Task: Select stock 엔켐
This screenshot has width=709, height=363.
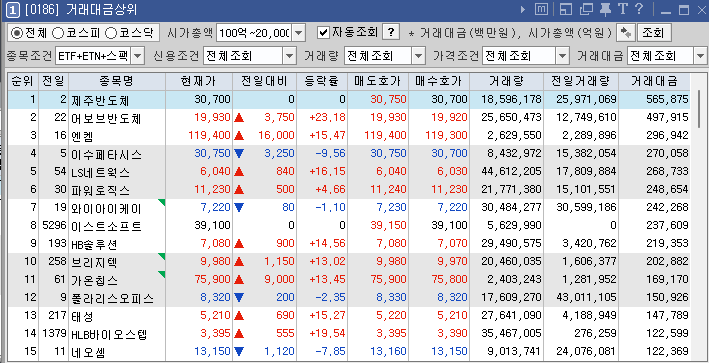Action: 82,136
